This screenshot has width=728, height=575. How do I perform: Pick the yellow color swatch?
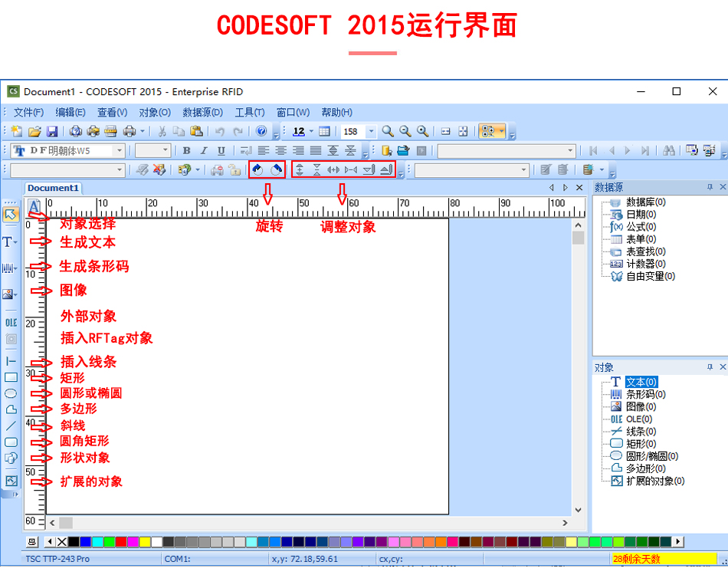pyautogui.click(x=144, y=541)
